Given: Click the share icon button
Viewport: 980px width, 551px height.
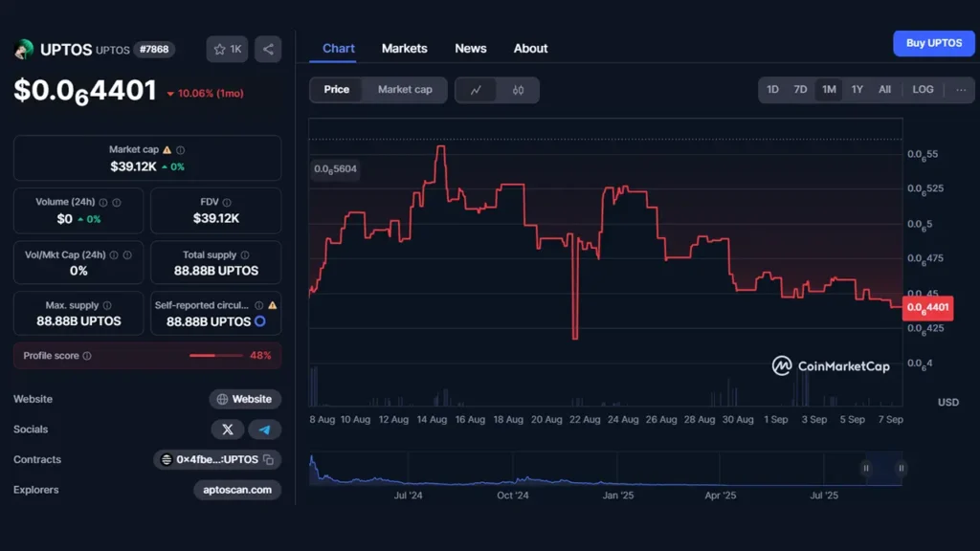Looking at the screenshot, I should click(x=268, y=50).
